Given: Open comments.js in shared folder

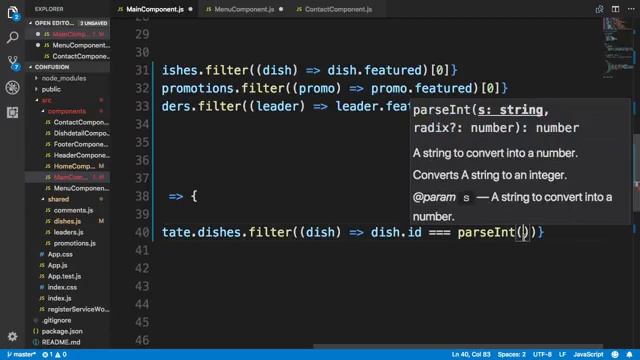Looking at the screenshot, I should pyautogui.click(x=68, y=210).
